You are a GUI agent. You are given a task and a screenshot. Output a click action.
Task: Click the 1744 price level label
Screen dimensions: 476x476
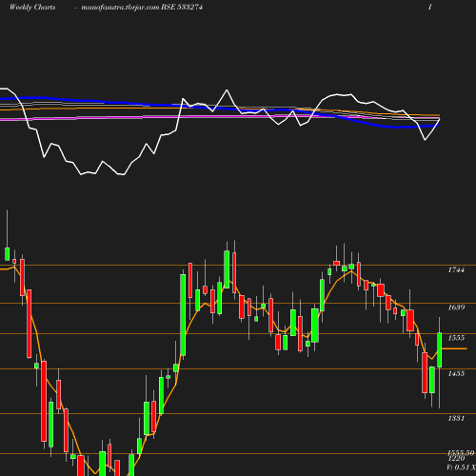coord(456,269)
